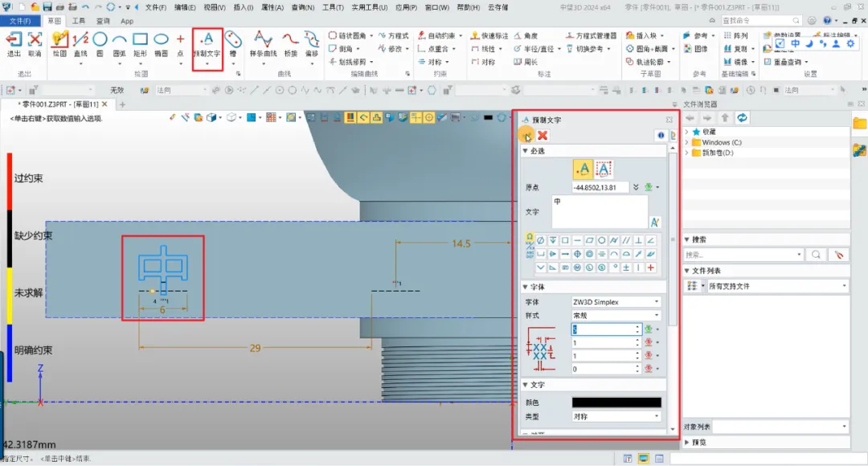Collapse the 必选 section

(526, 151)
